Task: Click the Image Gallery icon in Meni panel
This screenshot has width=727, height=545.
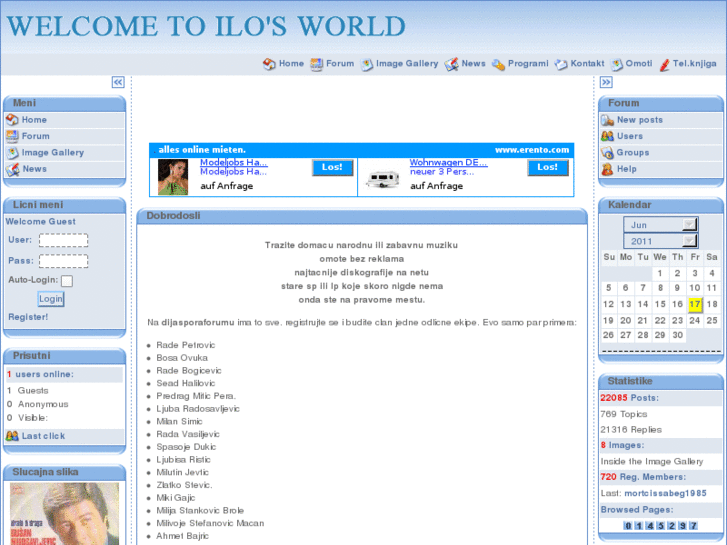Action: 12,153
